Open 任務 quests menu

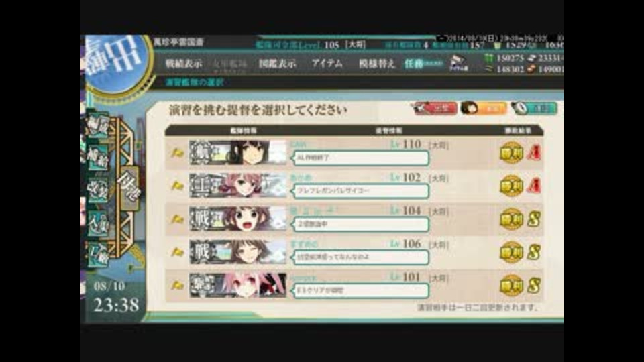coord(423,64)
